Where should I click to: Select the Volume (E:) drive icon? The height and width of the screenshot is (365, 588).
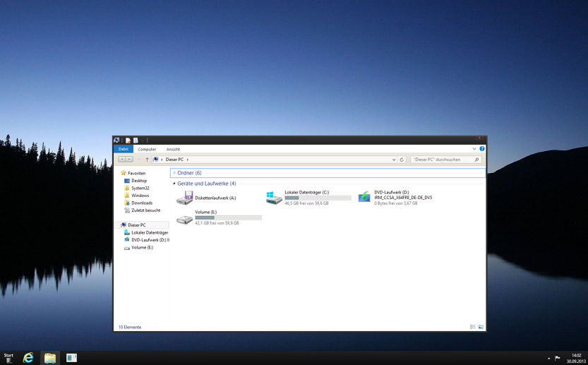[185, 218]
